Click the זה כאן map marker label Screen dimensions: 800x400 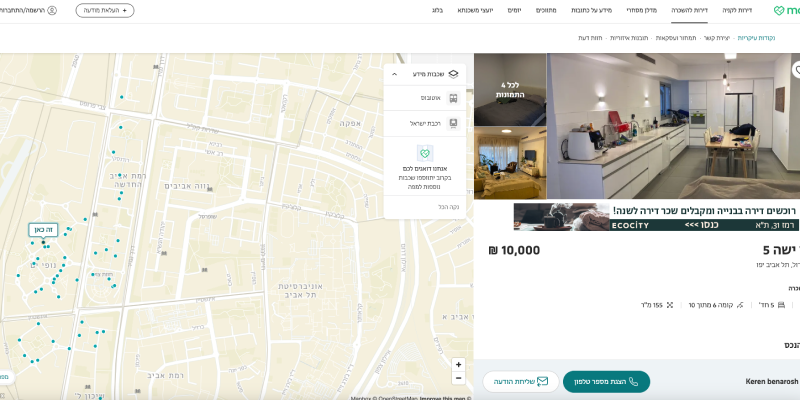(x=43, y=230)
